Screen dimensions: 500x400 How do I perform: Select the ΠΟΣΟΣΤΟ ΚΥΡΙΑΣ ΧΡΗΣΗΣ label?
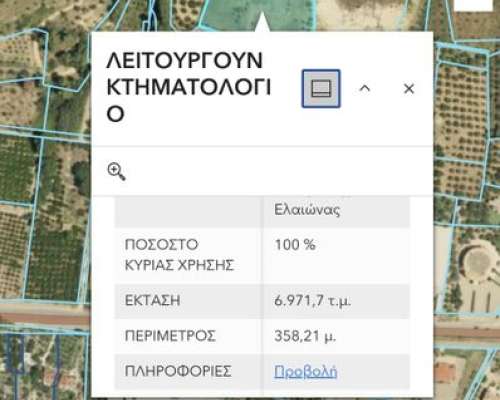coord(179,255)
